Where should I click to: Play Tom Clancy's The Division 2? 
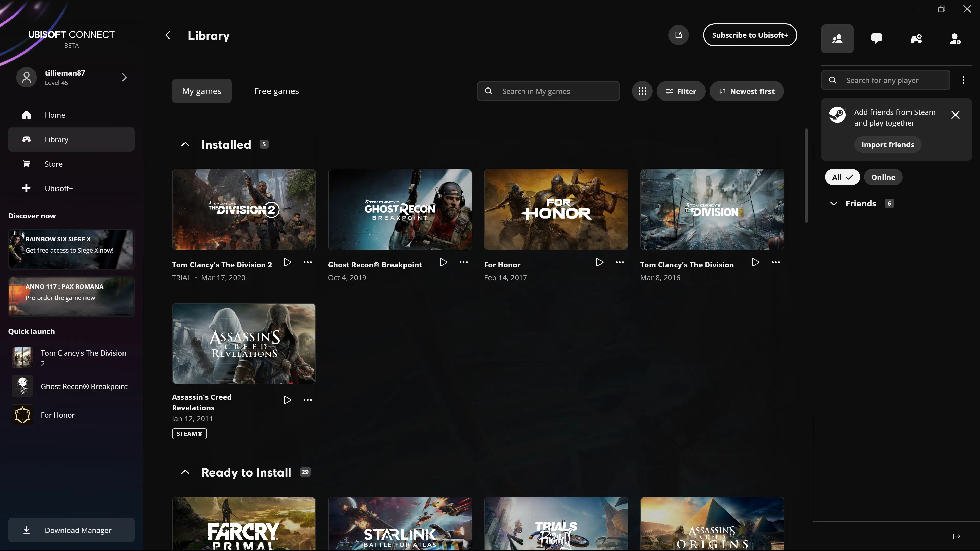[288, 262]
